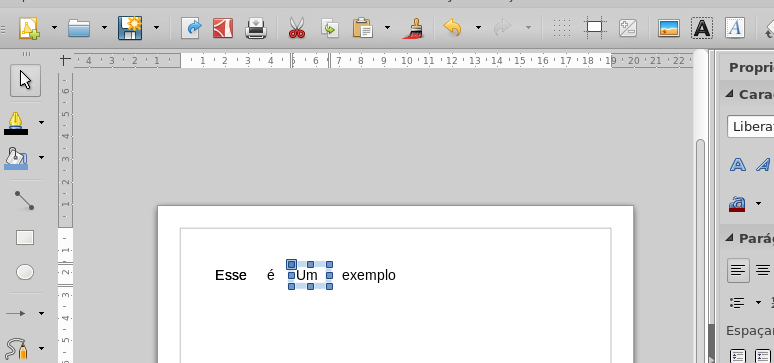Click the font name box showing Libera
Screen dimensions: 774x363
(x=750, y=126)
